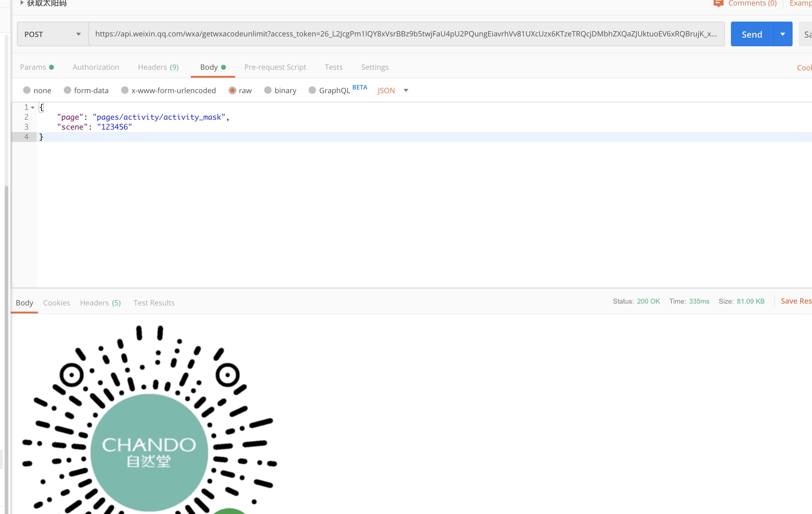Open the Settings tab
Image resolution: width=812 pixels, height=514 pixels.
pos(375,67)
